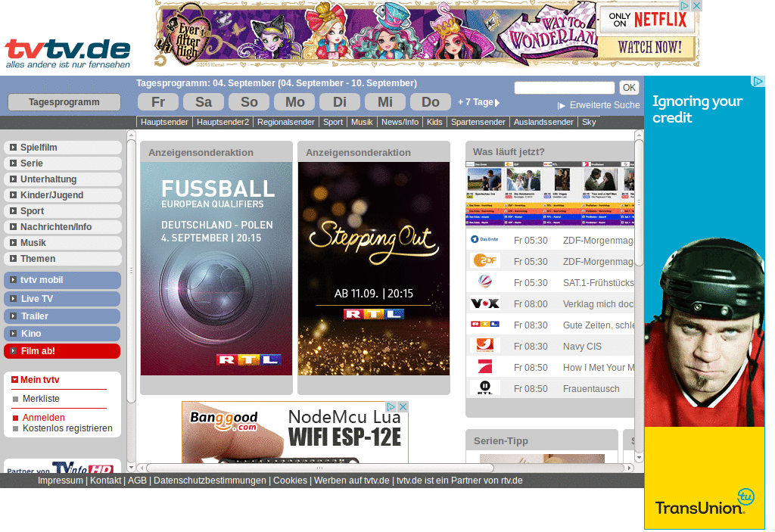
Task: Select Sa day tab
Action: pyautogui.click(x=204, y=102)
